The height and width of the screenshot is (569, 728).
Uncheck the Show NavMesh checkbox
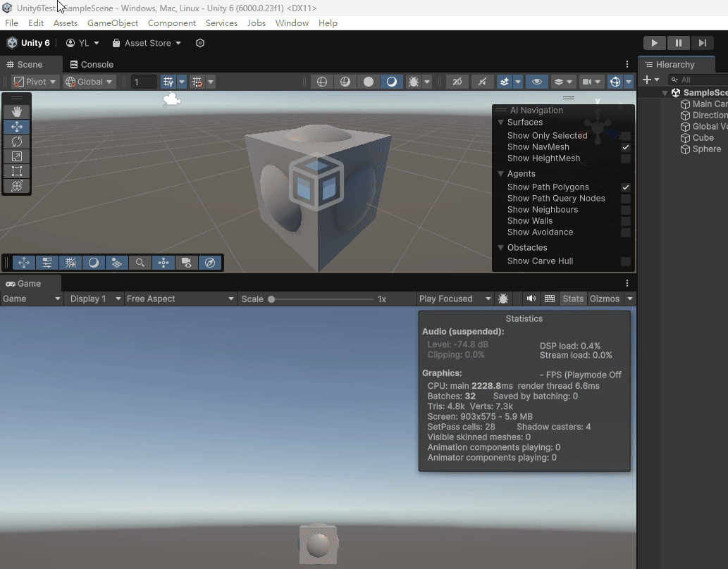click(x=625, y=147)
